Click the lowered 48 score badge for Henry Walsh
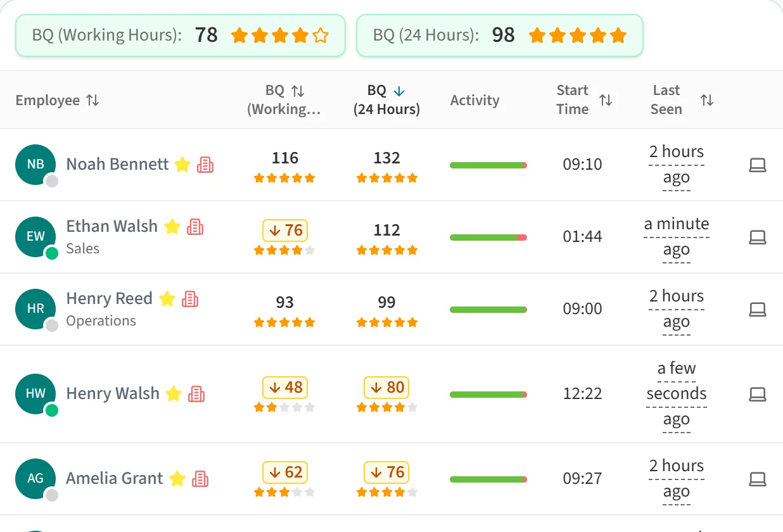 click(285, 387)
